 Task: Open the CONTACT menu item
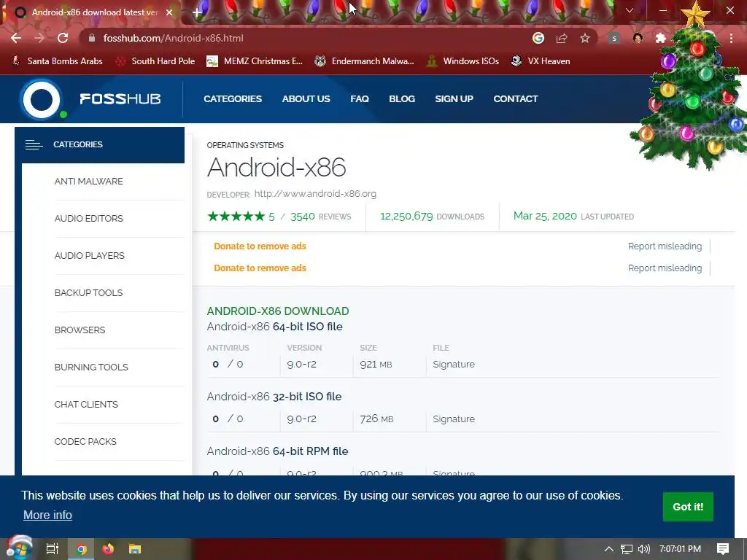click(x=516, y=98)
